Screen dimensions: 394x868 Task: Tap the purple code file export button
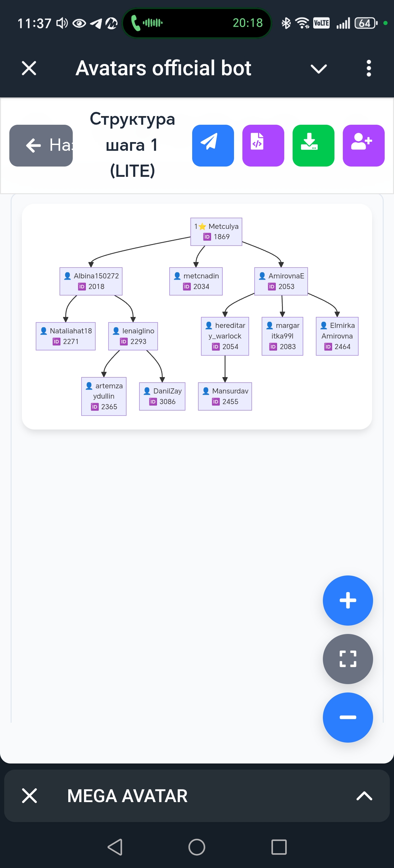tap(263, 146)
